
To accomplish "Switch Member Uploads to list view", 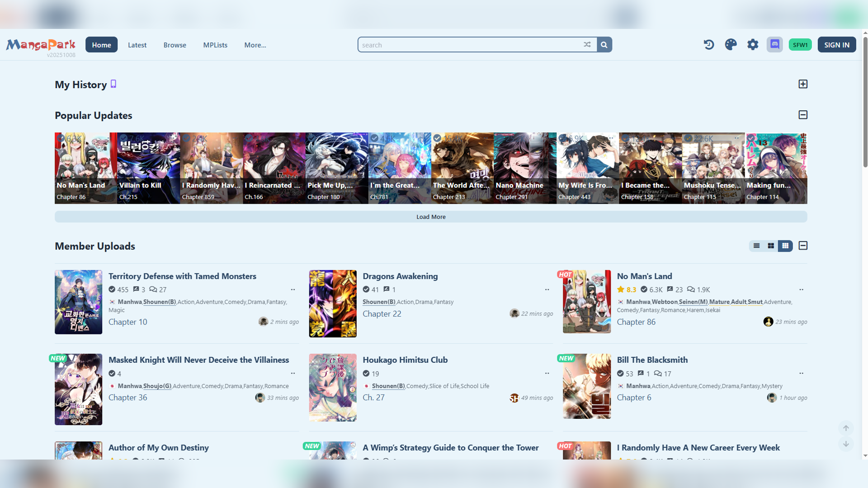I will click(x=756, y=246).
